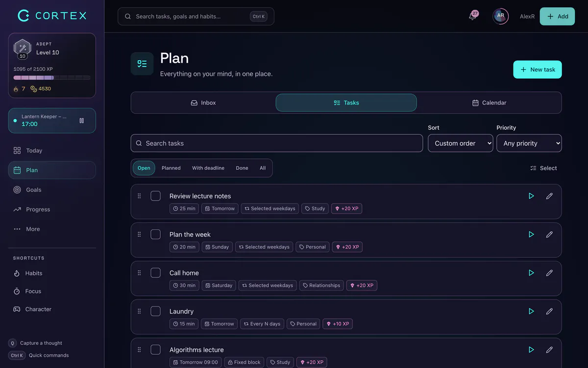Switch to the Inbox tab
The height and width of the screenshot is (368, 588).
click(x=203, y=103)
